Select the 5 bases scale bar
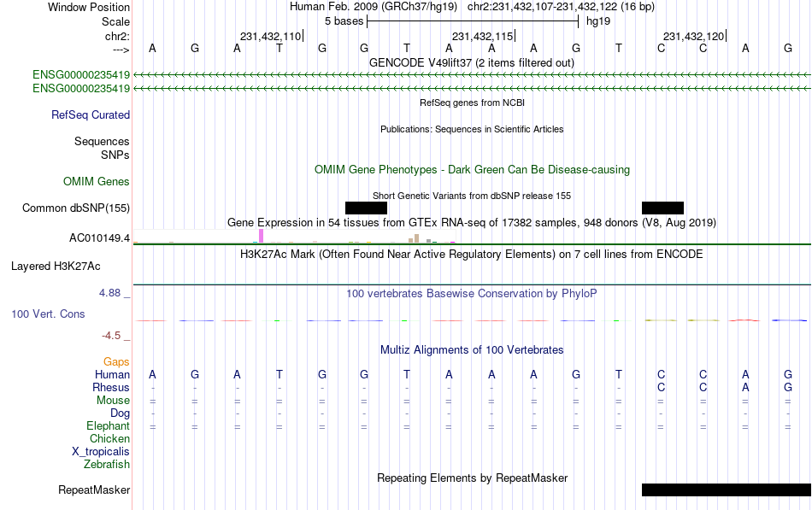 (x=473, y=21)
